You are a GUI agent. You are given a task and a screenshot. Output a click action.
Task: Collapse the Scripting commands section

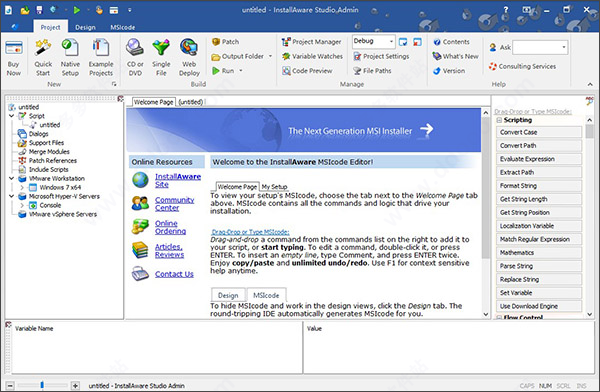(x=499, y=120)
